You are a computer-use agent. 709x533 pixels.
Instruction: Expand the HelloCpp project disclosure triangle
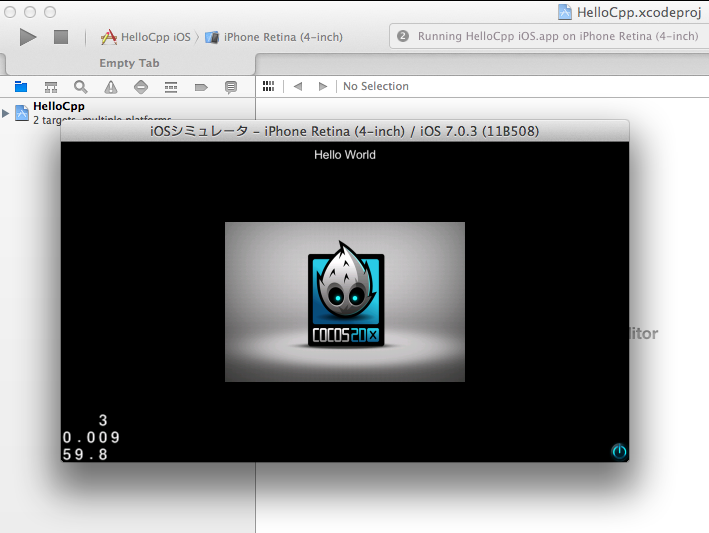click(5, 113)
